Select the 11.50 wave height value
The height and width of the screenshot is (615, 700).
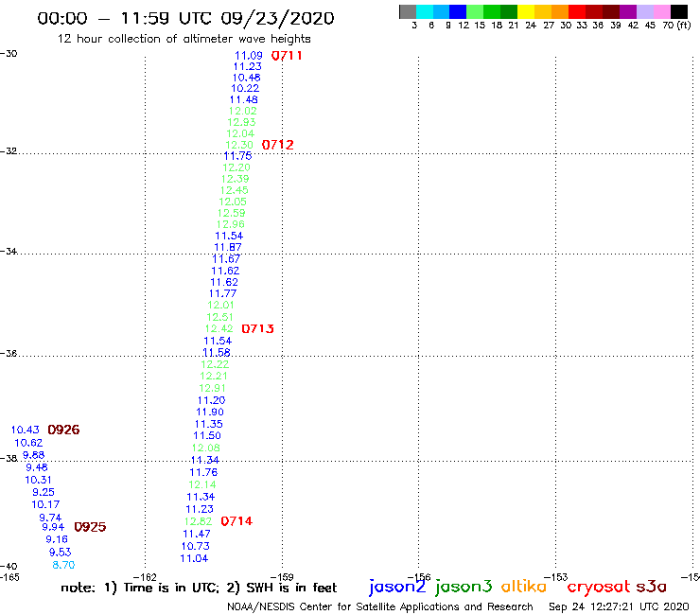click(207, 435)
